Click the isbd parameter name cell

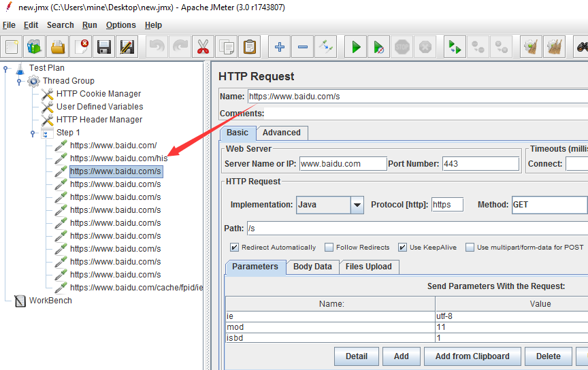[330, 338]
